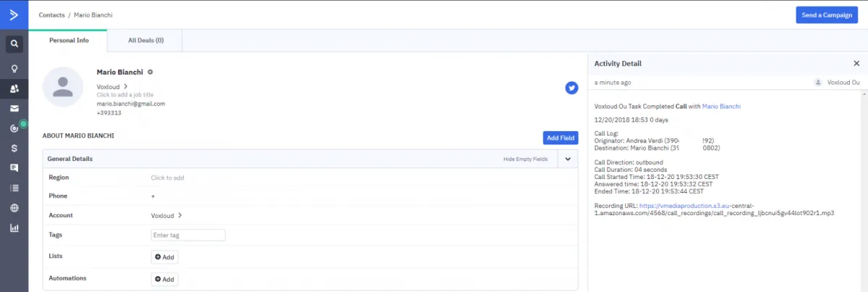Viewport: 868px width, 292px height.
Task: Close the Activity Detail panel
Action: point(856,64)
